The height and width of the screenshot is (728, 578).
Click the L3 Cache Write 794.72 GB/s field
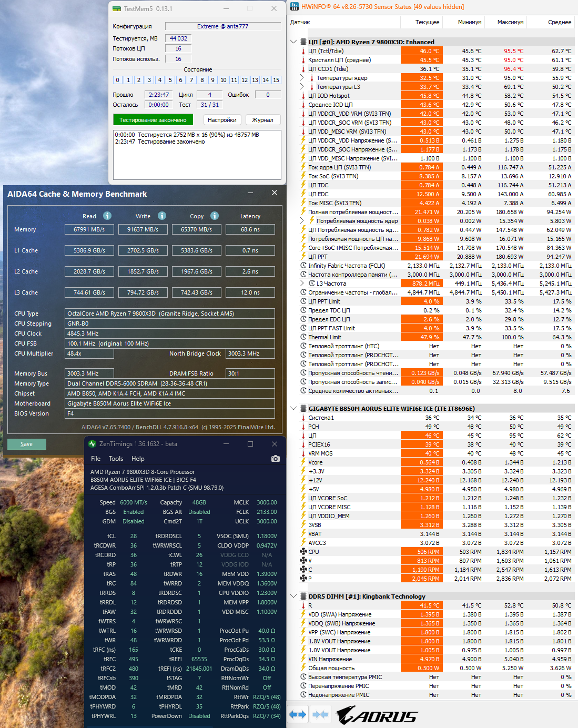(143, 292)
